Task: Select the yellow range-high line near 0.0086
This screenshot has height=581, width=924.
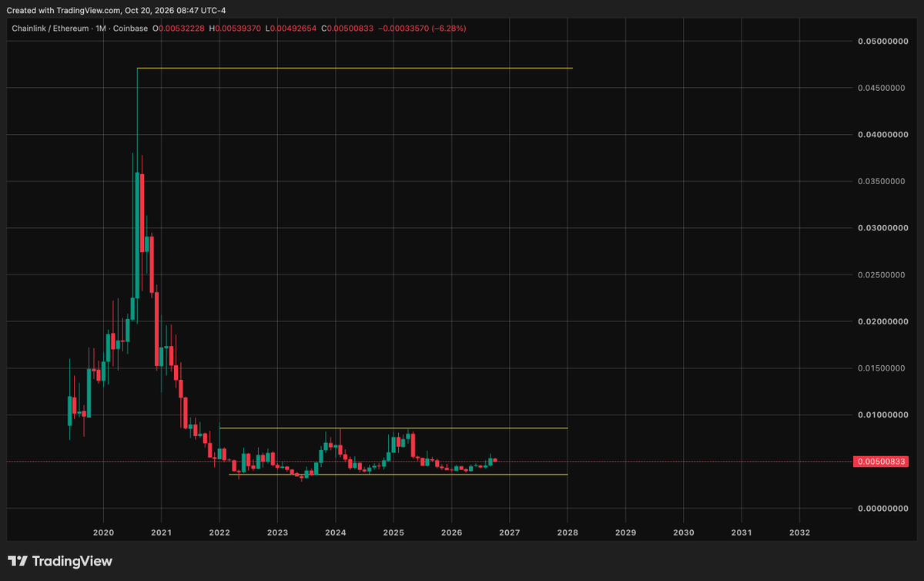Action: (393, 428)
